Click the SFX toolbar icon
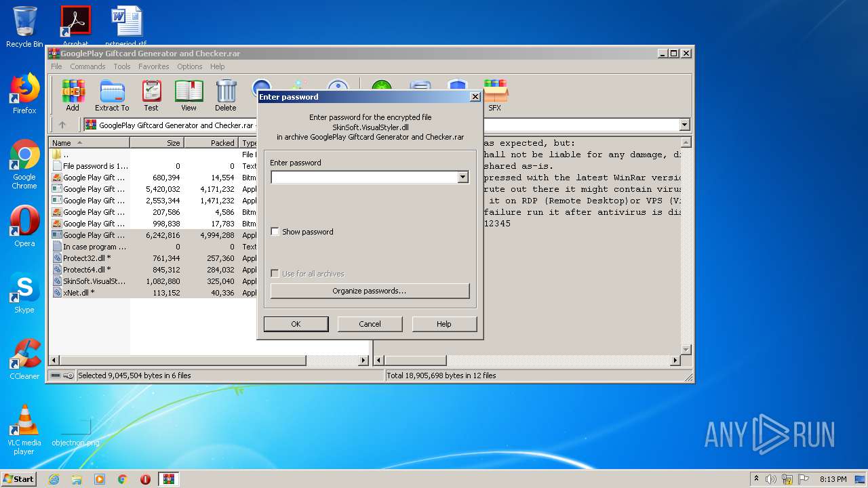Viewport: 868px width, 488px height. pyautogui.click(x=495, y=96)
